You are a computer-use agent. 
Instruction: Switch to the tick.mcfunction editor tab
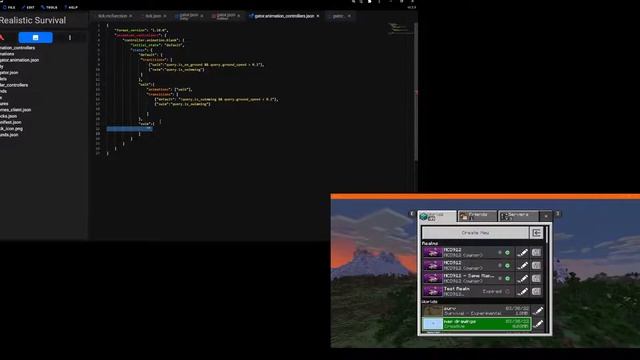click(112, 16)
